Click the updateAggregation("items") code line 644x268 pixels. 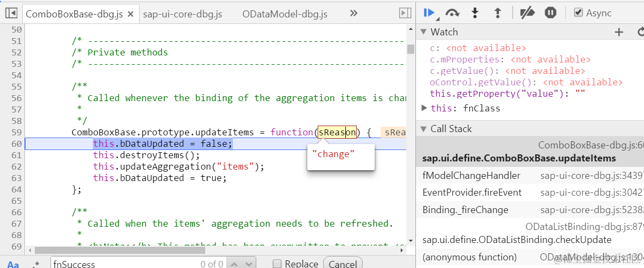(179, 167)
